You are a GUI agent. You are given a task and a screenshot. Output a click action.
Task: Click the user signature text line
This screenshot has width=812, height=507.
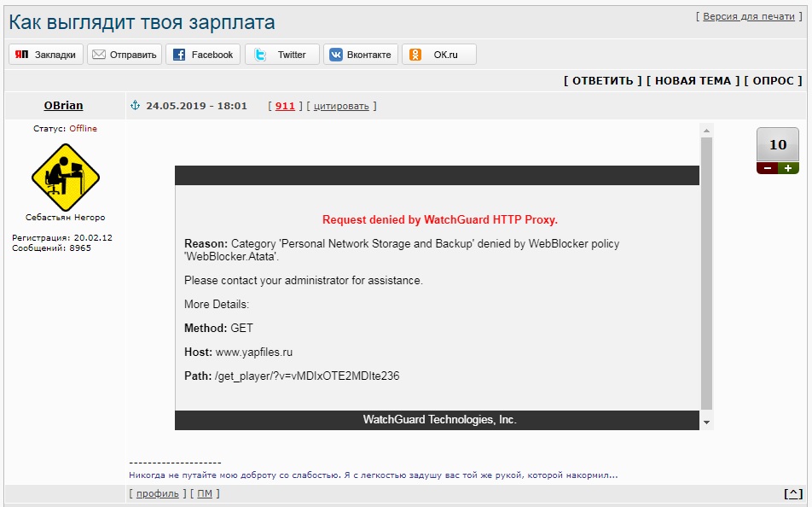coord(373,475)
